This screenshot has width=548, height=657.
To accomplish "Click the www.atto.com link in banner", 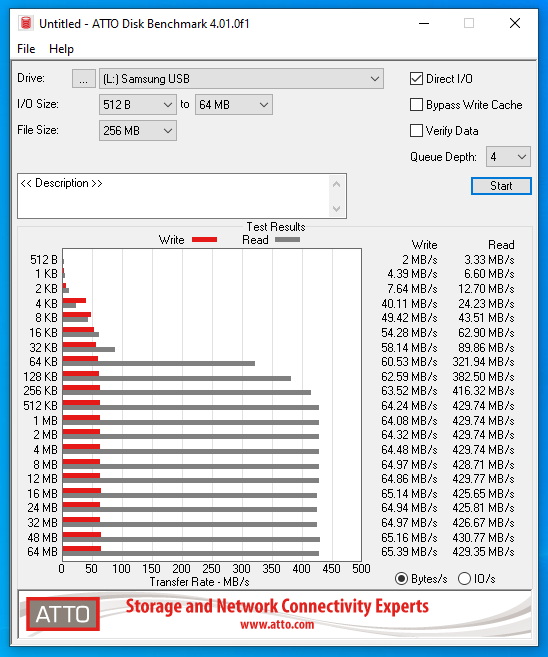I will (x=277, y=625).
